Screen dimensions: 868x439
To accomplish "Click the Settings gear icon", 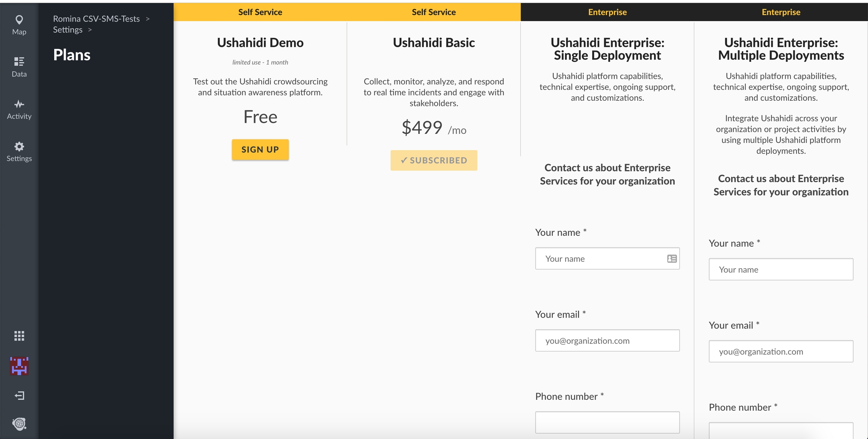I will (x=19, y=146).
